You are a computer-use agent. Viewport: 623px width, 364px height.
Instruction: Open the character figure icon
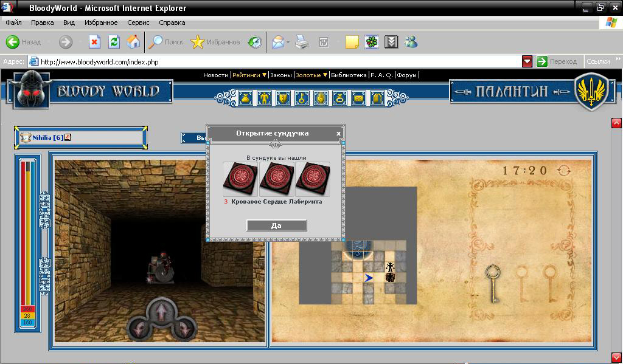pos(264,98)
